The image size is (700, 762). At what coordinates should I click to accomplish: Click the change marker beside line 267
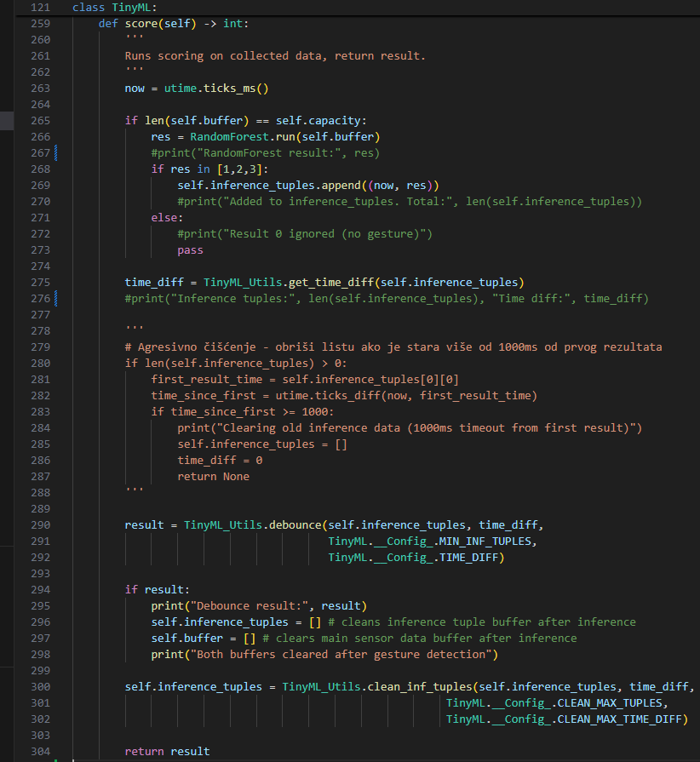(56, 153)
